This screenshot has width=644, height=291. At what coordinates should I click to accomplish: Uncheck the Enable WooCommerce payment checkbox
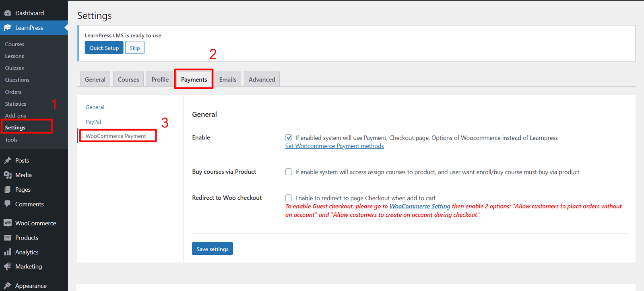coord(289,137)
